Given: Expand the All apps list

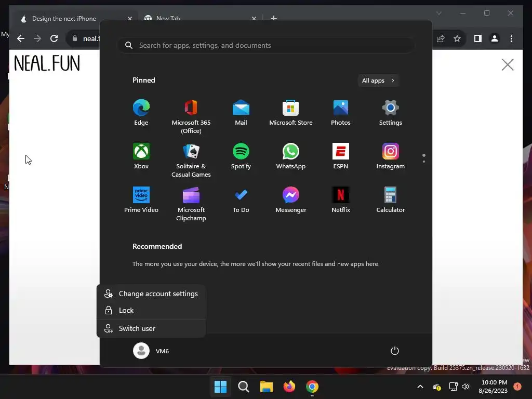Looking at the screenshot, I should [x=378, y=81].
